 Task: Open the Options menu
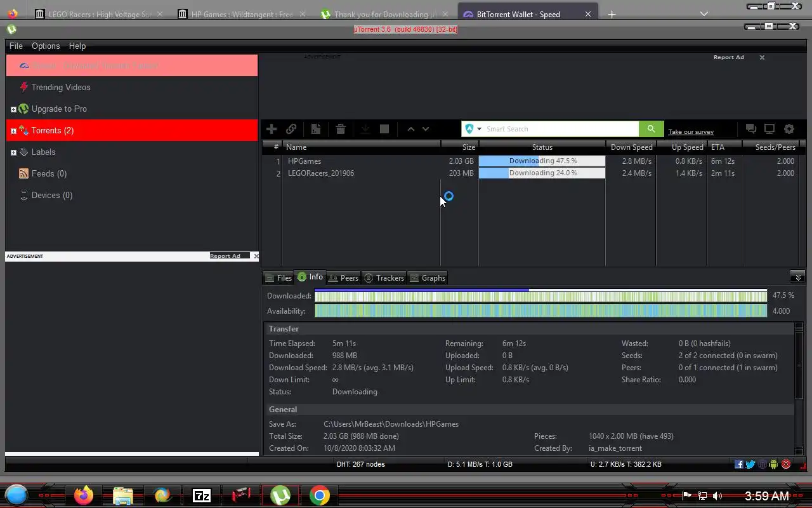coord(46,46)
